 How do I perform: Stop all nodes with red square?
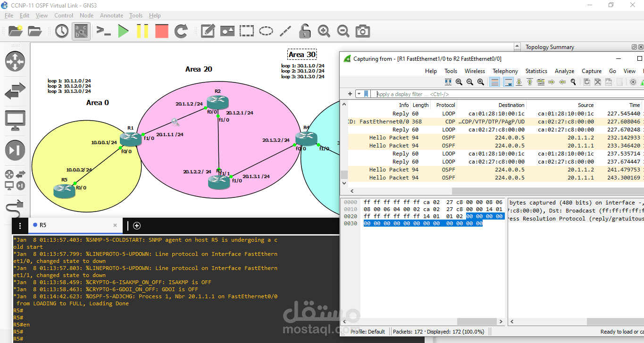pyautogui.click(x=161, y=32)
